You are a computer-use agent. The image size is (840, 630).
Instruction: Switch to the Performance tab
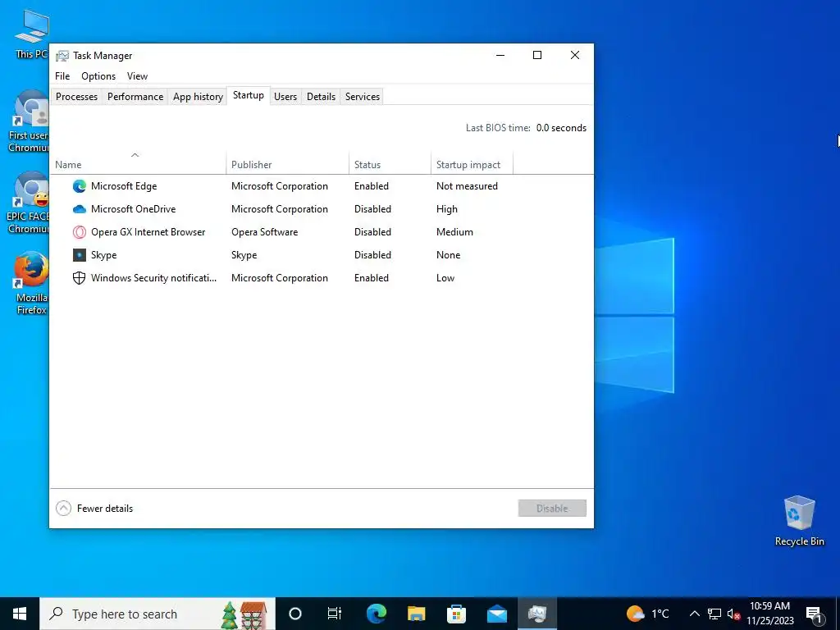pos(135,97)
